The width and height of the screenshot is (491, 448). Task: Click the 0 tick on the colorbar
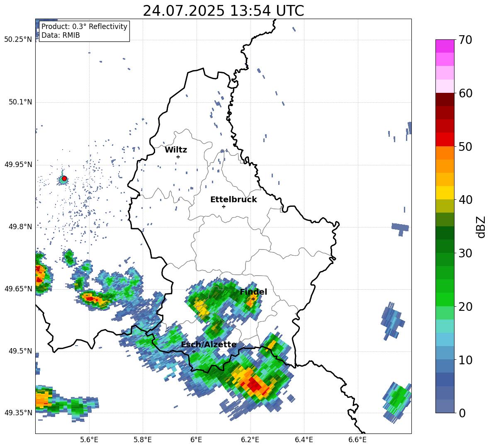point(462,413)
